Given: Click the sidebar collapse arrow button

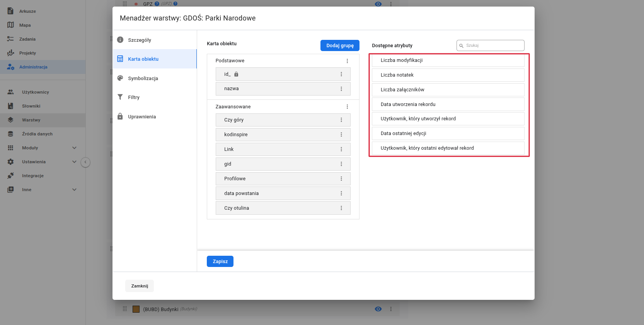Looking at the screenshot, I should click(85, 162).
